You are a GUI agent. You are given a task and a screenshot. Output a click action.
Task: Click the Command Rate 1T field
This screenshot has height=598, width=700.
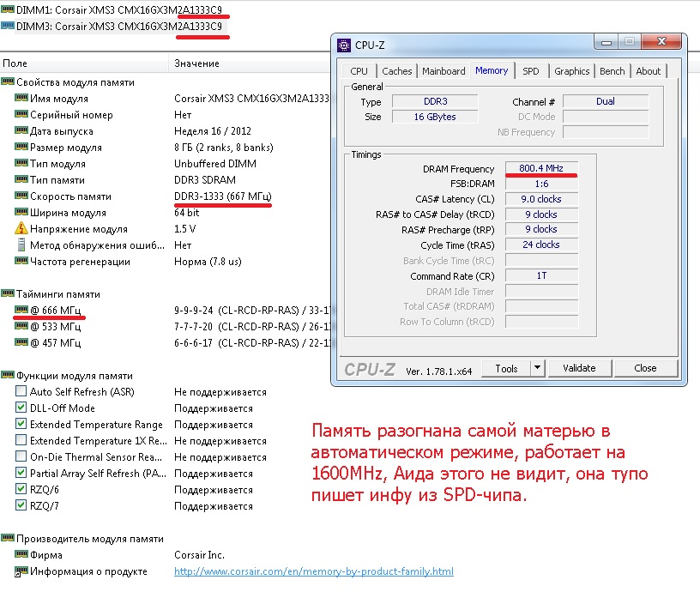point(541,275)
